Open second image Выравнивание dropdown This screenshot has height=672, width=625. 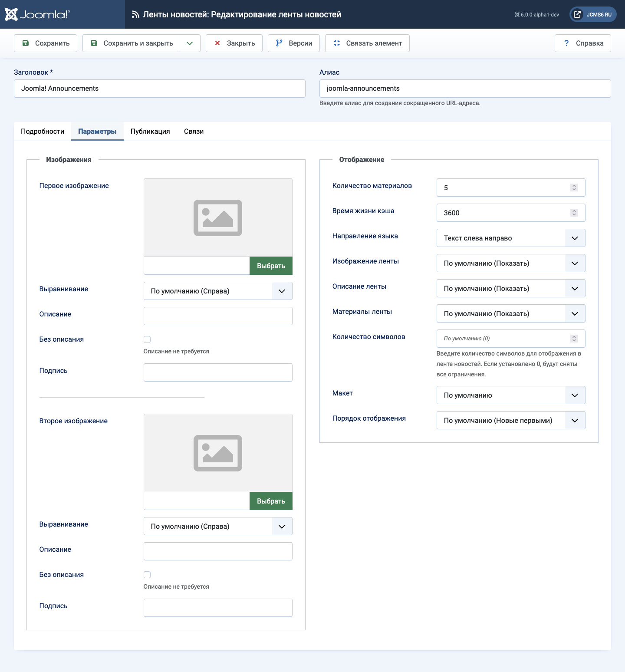tap(218, 526)
